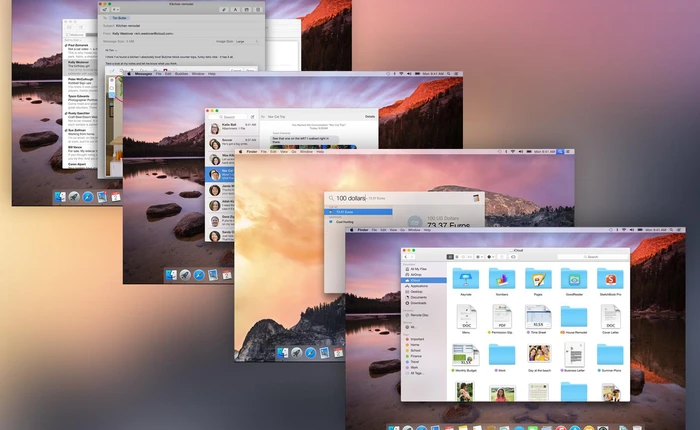This screenshot has height=430, width=700.
Task: Select the Monthly Budget spreadsheet file
Action: pos(466,355)
